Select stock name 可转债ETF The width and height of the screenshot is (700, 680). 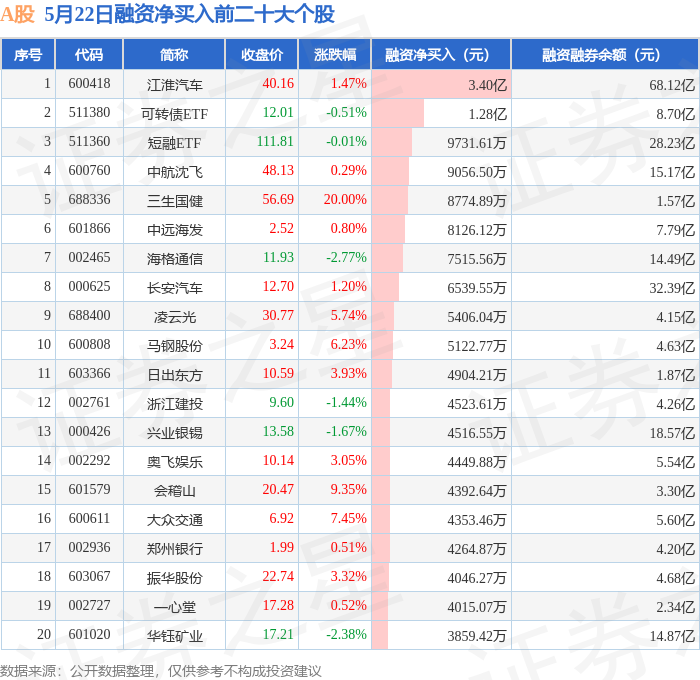pos(175,113)
